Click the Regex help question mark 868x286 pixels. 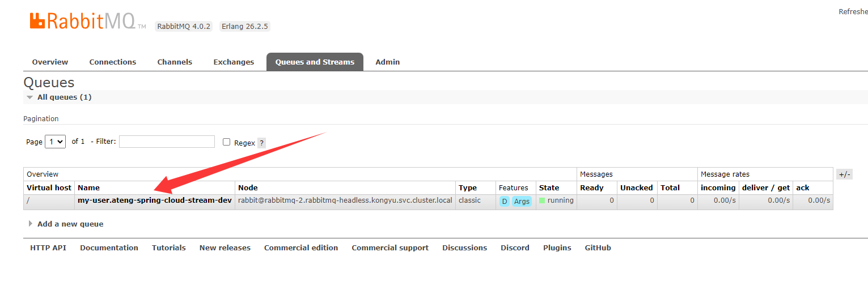click(261, 143)
